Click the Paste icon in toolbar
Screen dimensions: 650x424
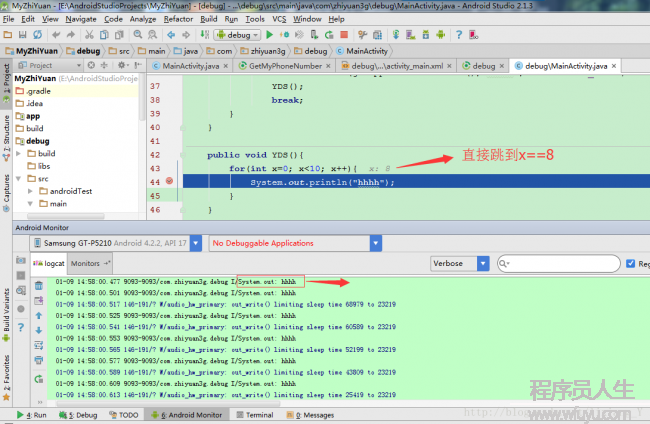click(119, 35)
